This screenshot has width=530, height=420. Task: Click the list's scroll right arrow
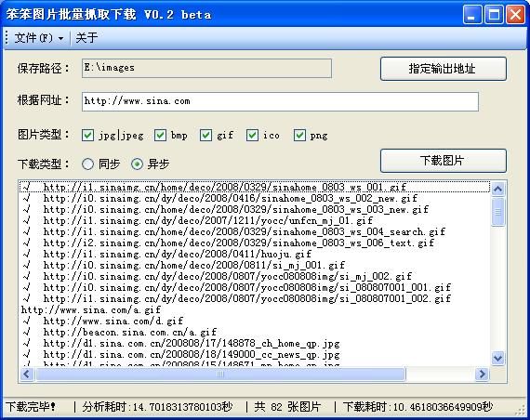pos(482,374)
